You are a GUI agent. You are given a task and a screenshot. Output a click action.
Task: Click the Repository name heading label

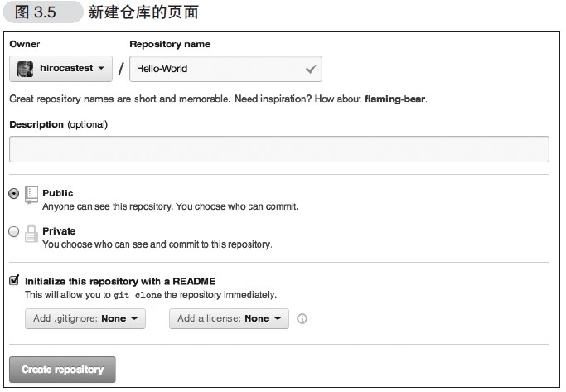170,44
